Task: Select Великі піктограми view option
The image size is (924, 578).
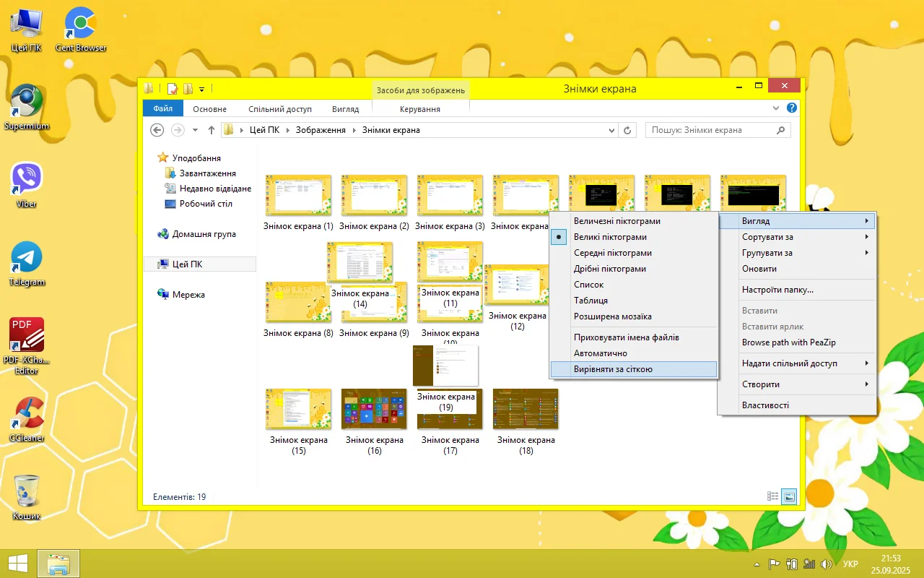Action: 610,237
